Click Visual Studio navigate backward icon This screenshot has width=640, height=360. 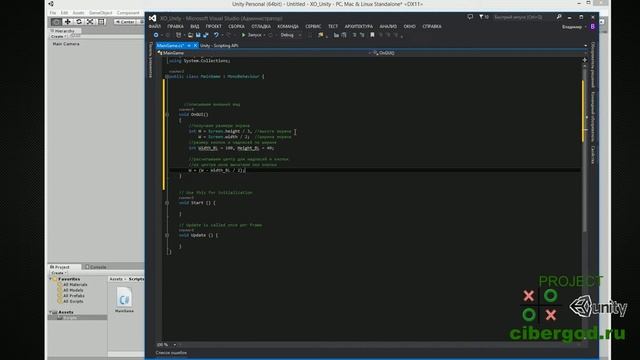tap(156, 35)
